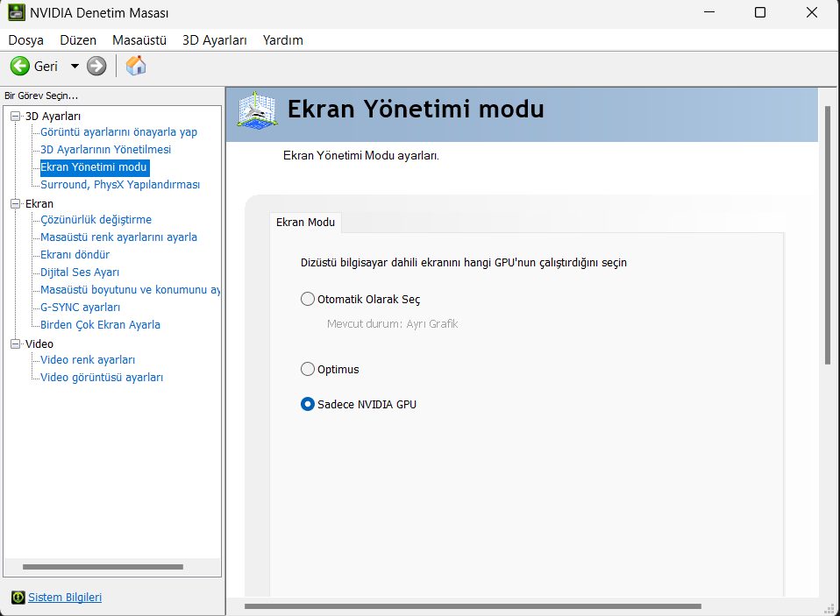Click the Ekran Yönetimi modu header icon
This screenshot has height=616, width=840.
257,110
